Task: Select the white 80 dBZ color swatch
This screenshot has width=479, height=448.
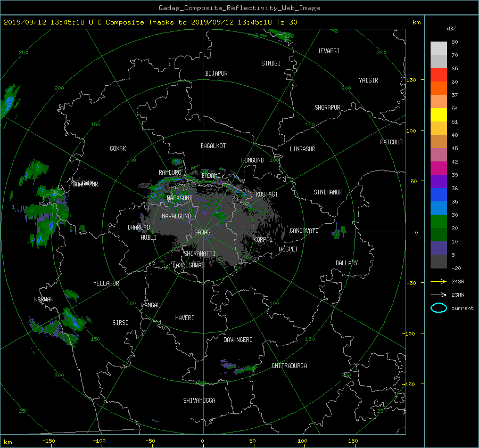Action: point(439,48)
